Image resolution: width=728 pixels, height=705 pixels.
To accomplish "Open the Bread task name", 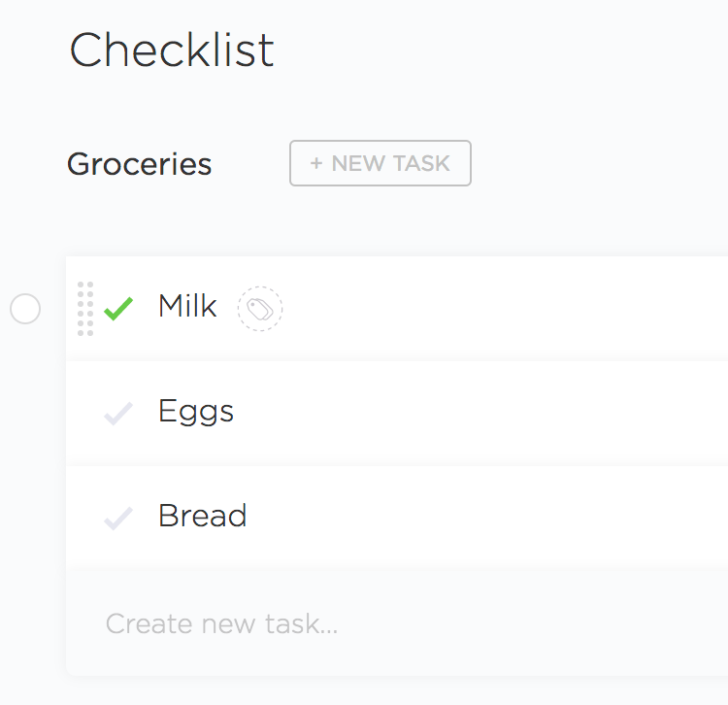I will (202, 516).
